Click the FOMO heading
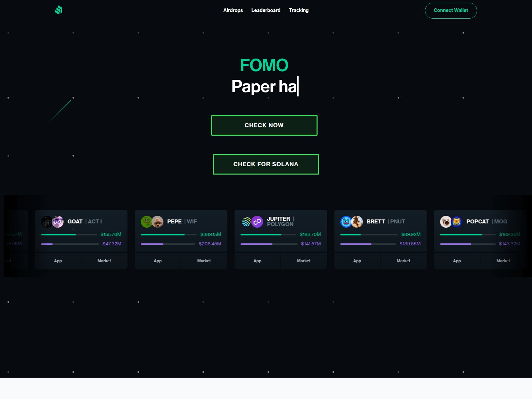 264,65
